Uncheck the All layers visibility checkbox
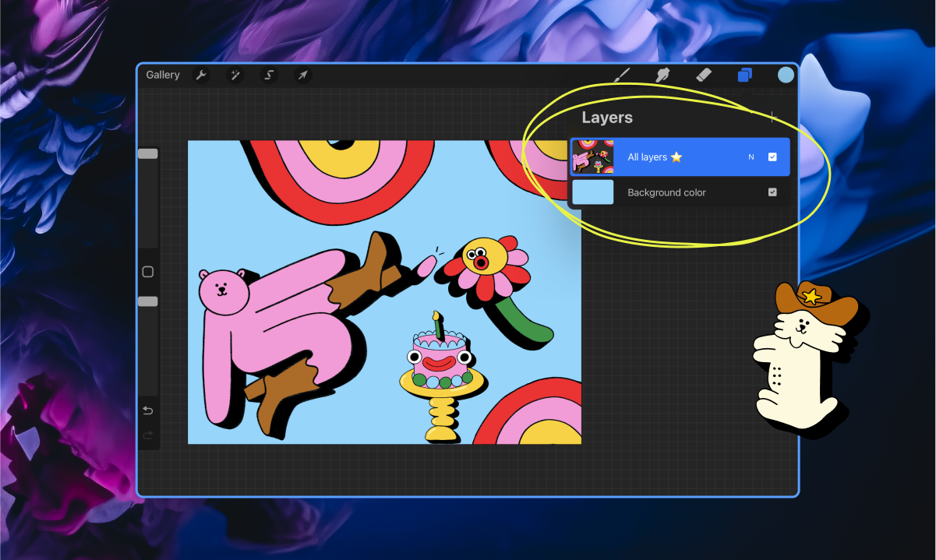Image resolution: width=936 pixels, height=560 pixels. coord(772,157)
